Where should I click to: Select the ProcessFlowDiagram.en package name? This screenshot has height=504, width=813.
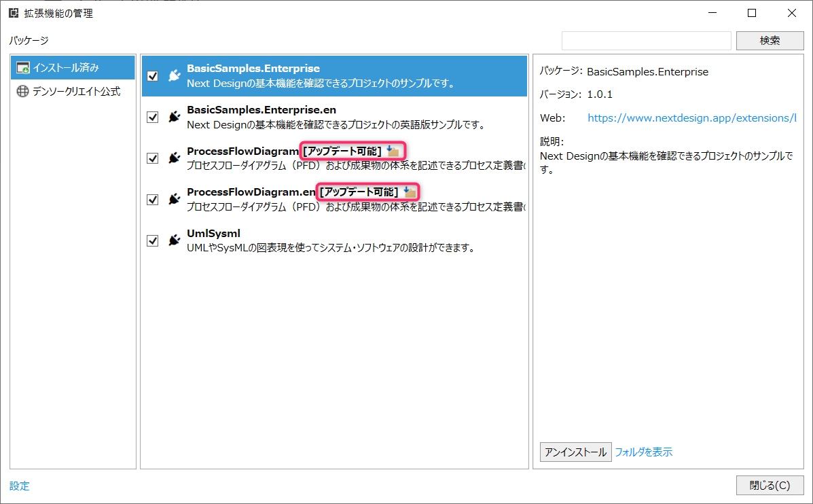click(x=251, y=192)
